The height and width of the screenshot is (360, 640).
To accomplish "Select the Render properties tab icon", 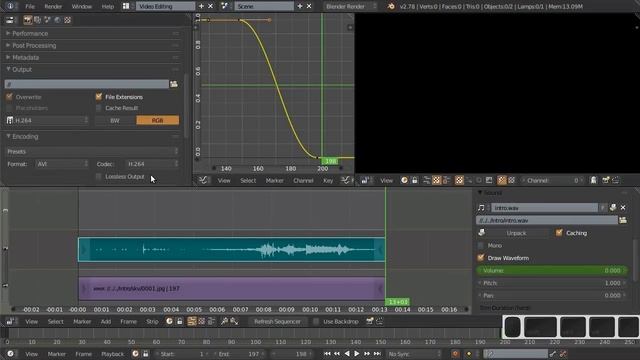I will click(x=28, y=20).
